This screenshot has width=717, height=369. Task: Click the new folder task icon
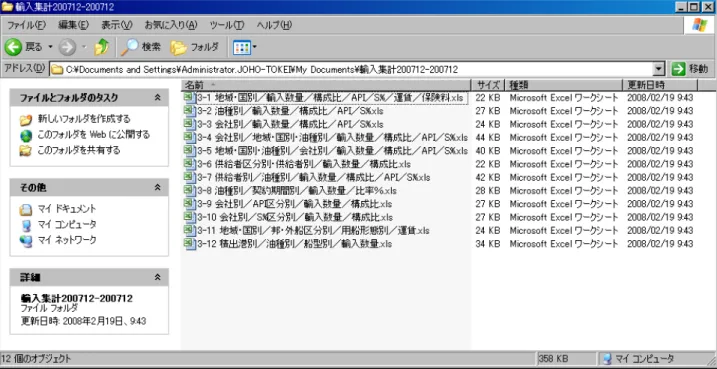click(26, 120)
